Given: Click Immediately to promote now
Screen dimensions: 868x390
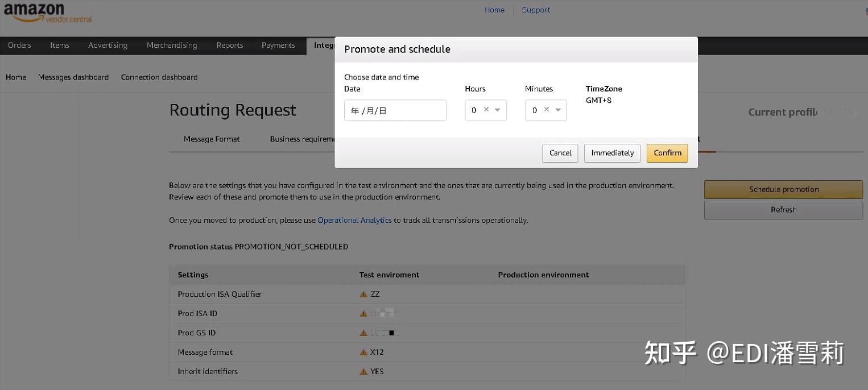Looking at the screenshot, I should 612,152.
